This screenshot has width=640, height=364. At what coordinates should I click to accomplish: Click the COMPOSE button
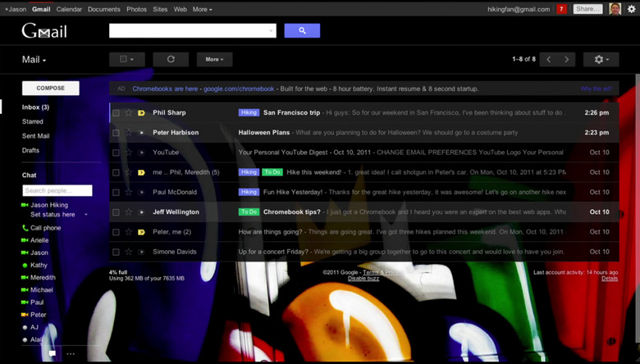(51, 88)
